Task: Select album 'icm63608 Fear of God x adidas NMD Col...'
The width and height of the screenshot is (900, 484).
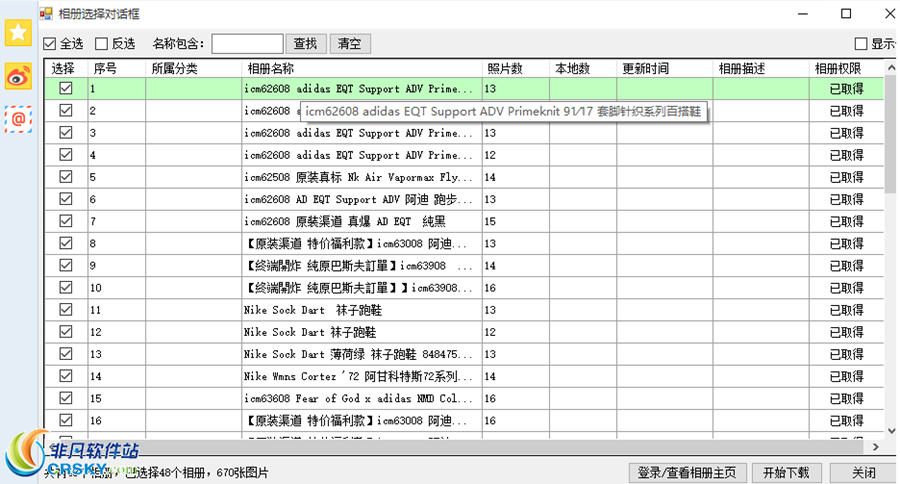Action: pos(362,398)
